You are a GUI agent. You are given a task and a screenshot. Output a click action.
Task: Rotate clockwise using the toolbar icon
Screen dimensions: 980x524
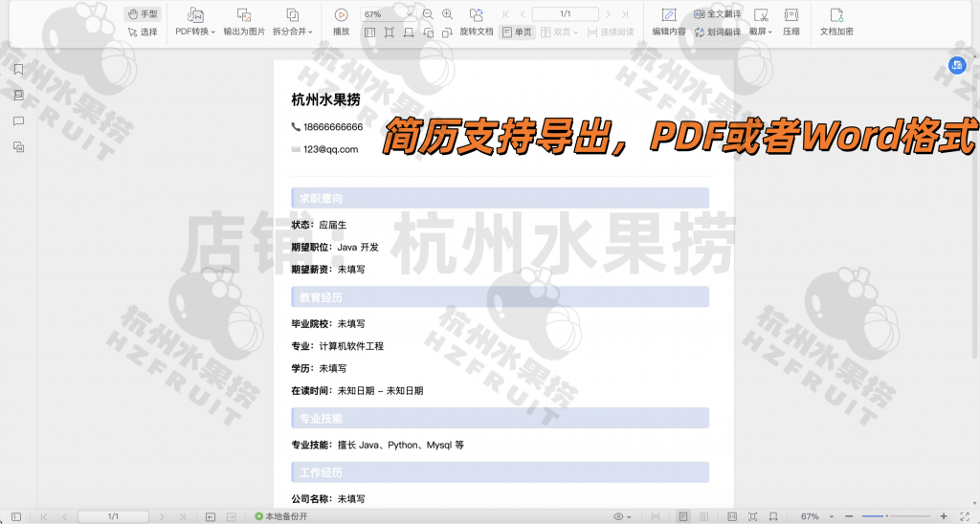click(448, 32)
